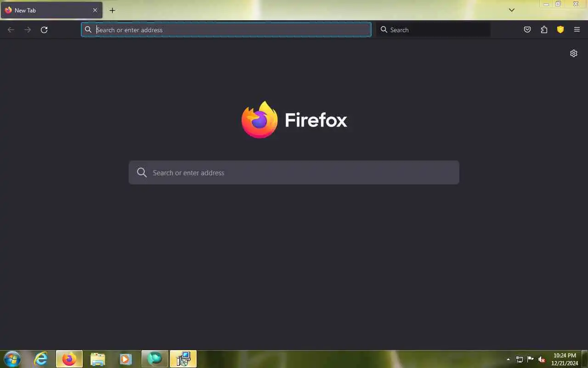Reload the current page
This screenshot has height=368, width=588.
(x=44, y=30)
